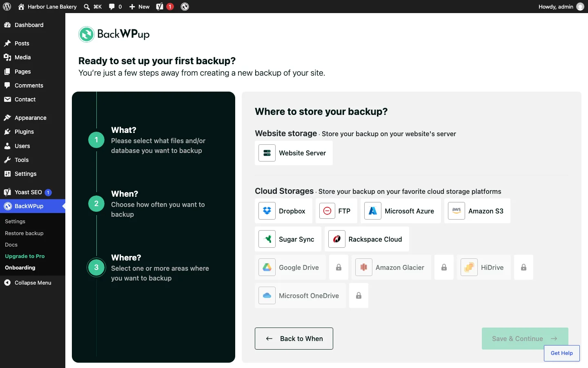Image resolution: width=588 pixels, height=368 pixels.
Task: Open the WordPress Settings menu
Action: point(33,174)
